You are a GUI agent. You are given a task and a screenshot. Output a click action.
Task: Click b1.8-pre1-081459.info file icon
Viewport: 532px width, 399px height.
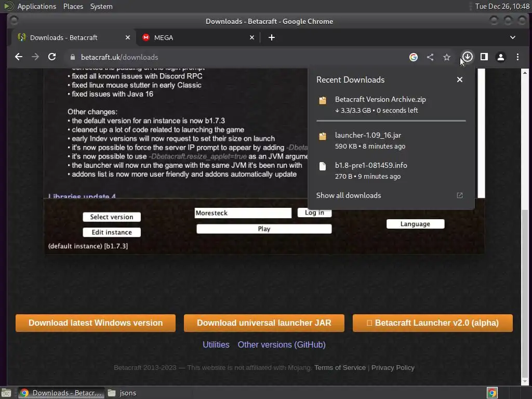[x=323, y=166]
